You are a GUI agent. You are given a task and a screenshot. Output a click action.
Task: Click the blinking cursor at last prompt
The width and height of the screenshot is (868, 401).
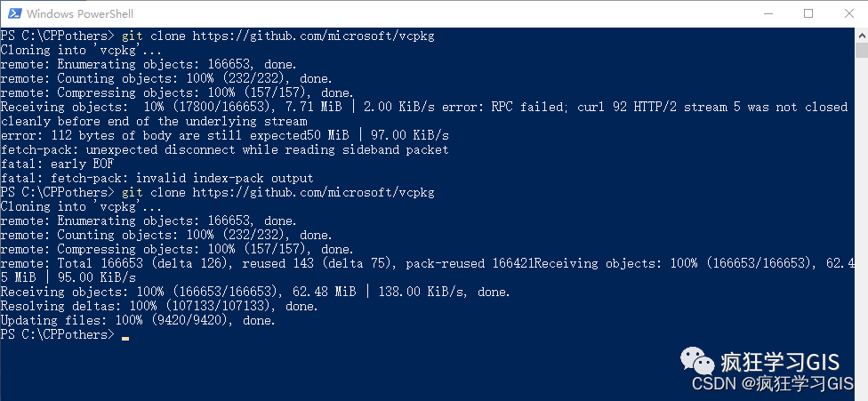tap(125, 338)
